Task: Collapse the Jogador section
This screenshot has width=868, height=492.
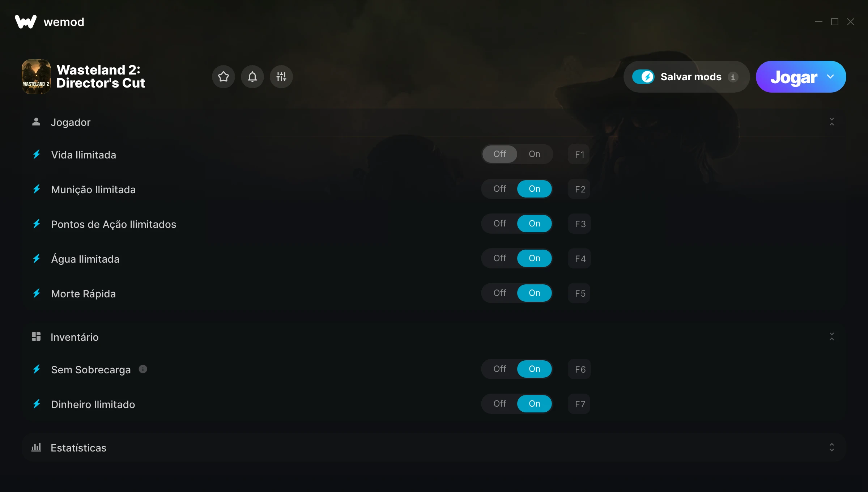Action: click(832, 122)
